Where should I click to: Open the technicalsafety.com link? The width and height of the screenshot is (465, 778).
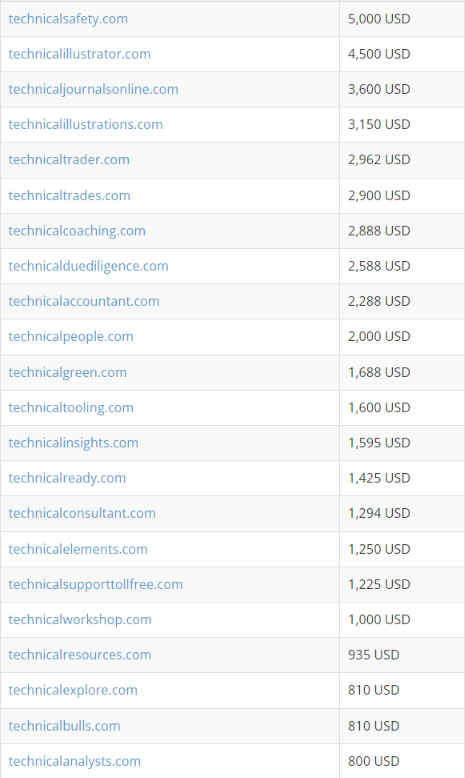coord(68,19)
